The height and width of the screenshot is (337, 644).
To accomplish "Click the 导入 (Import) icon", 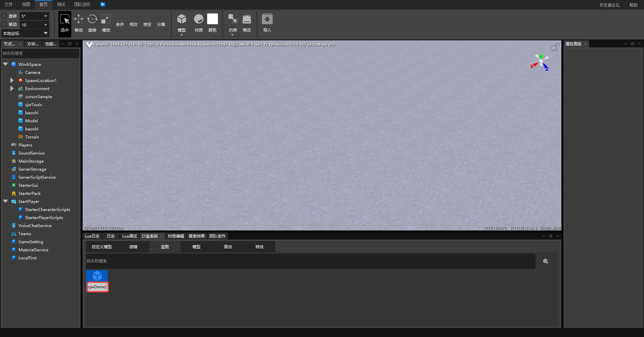I will (267, 19).
